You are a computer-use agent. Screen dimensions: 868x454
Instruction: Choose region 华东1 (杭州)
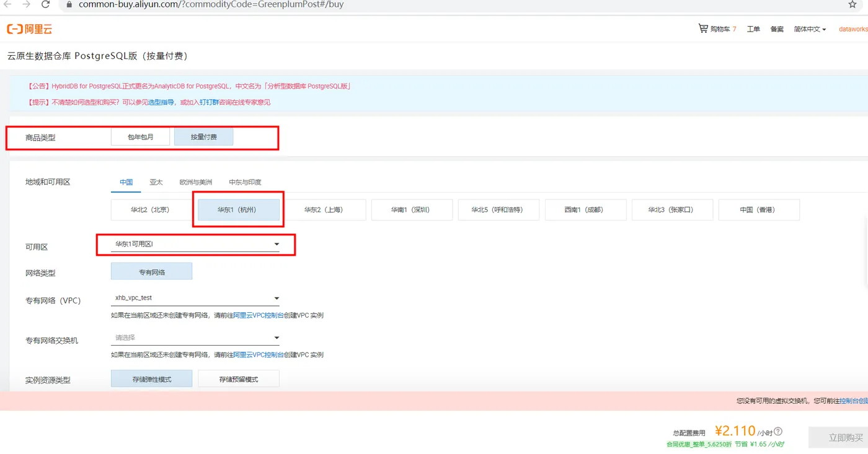[x=238, y=210]
